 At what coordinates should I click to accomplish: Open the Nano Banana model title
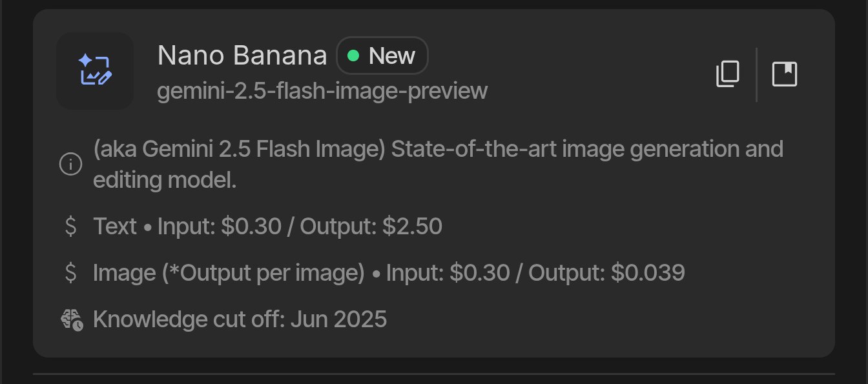tap(242, 56)
